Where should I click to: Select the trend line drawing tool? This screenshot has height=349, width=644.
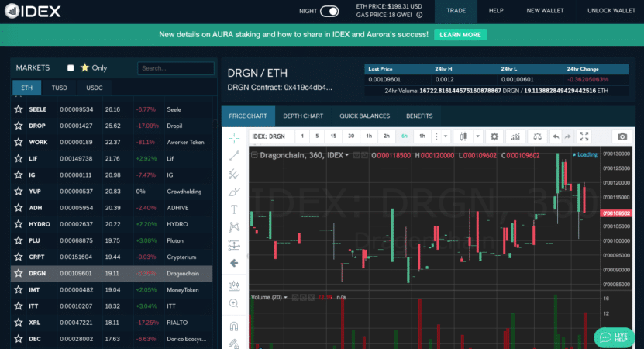pyautogui.click(x=234, y=156)
